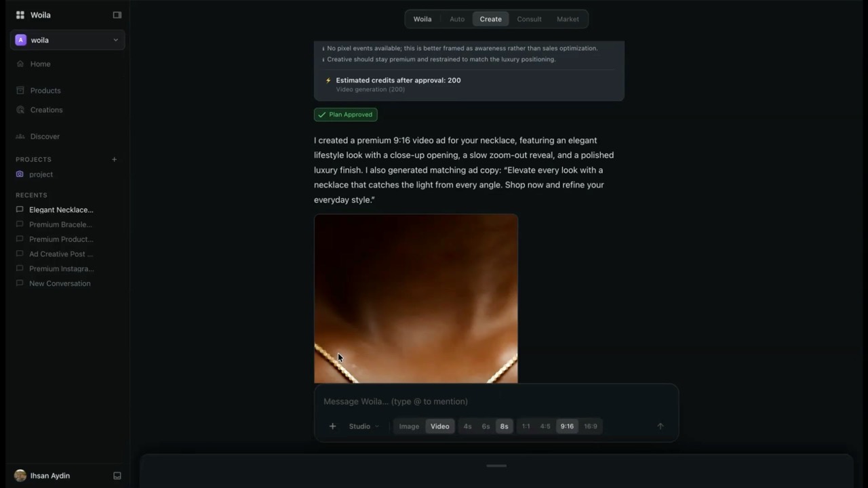This screenshot has height=488, width=868.
Task: Set video duration to 6s
Action: (486, 426)
